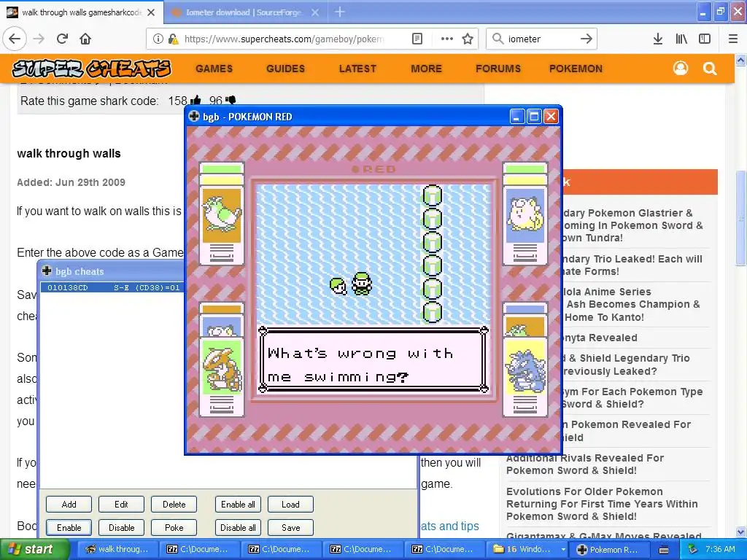
Task: Click Delete in bgb cheats window
Action: (174, 505)
